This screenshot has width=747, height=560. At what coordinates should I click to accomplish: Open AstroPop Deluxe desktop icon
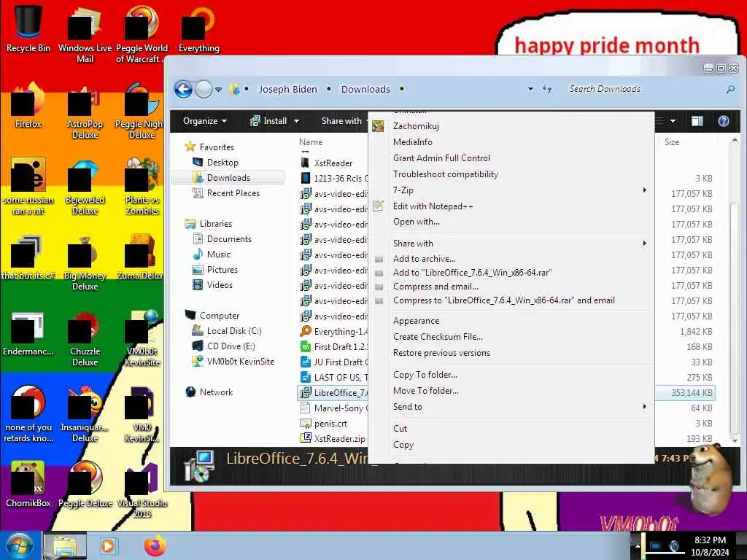tap(85, 112)
